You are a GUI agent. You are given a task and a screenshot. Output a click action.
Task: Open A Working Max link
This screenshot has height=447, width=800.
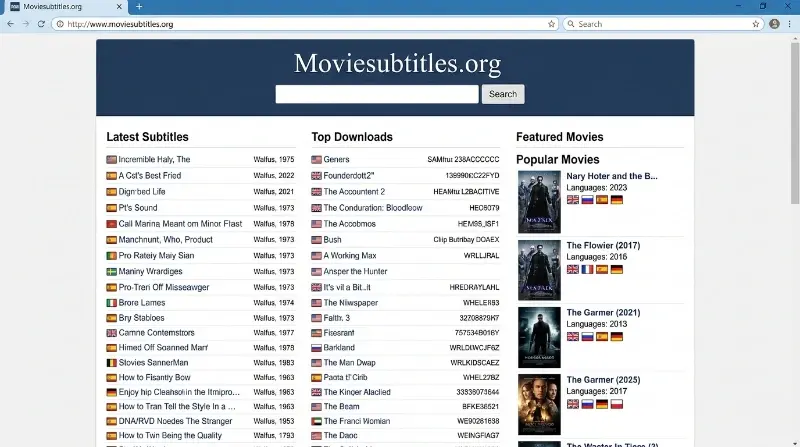coord(350,256)
